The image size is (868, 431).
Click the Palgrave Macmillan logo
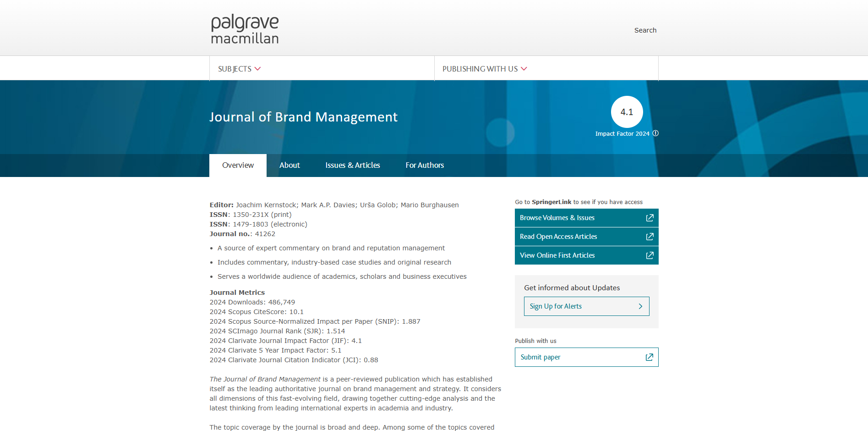coord(245,29)
